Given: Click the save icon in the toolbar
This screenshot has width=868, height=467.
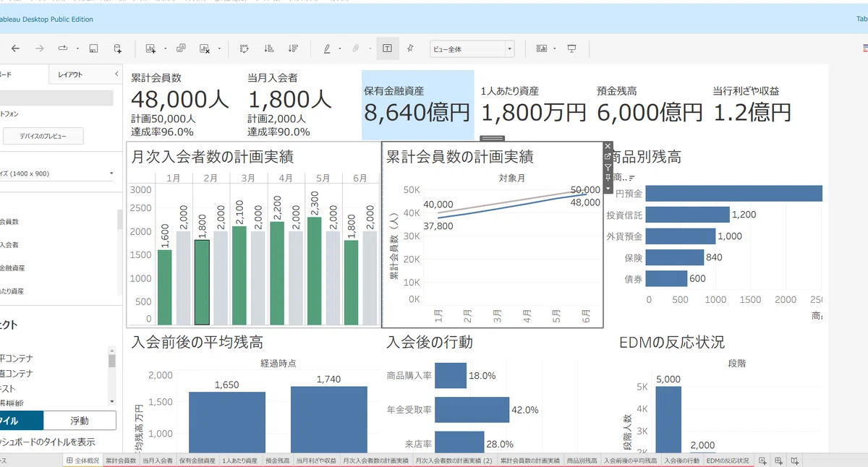Looking at the screenshot, I should tap(93, 48).
